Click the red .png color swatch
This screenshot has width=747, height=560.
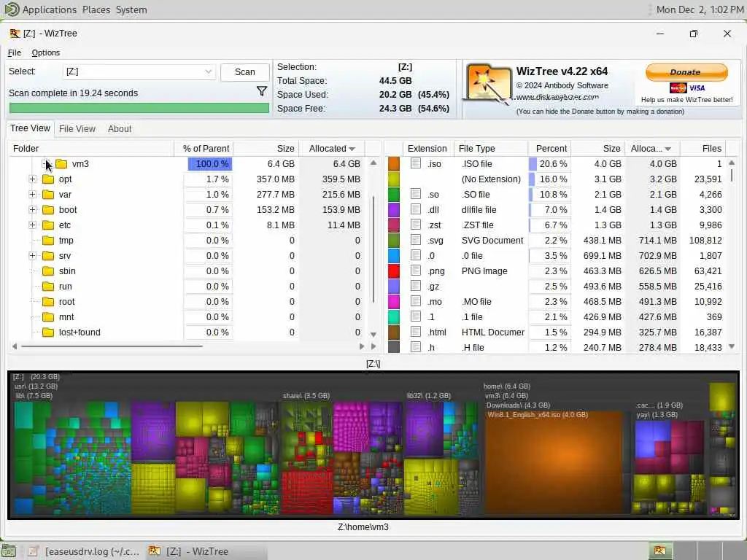click(x=394, y=271)
